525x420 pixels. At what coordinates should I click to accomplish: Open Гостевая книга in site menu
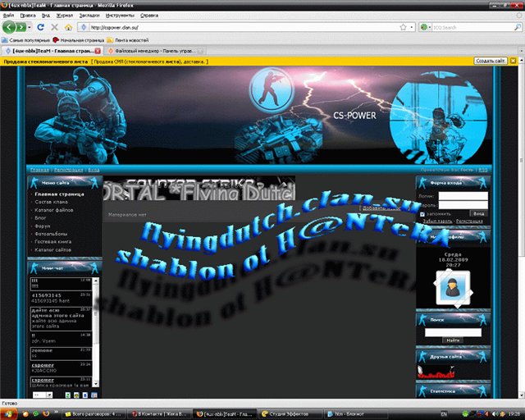[52, 241]
